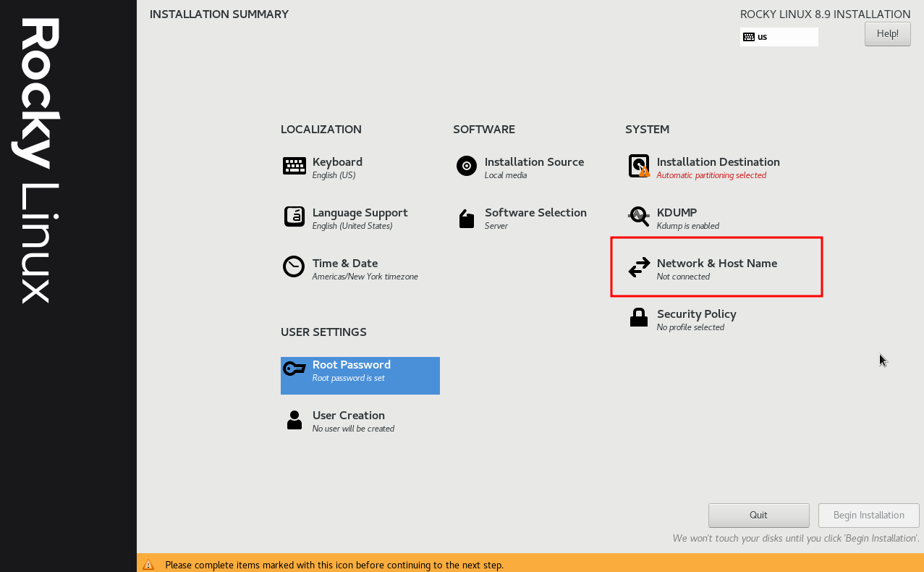Open Installation Destination settings
This screenshot has width=924, height=572.
coord(719,162)
